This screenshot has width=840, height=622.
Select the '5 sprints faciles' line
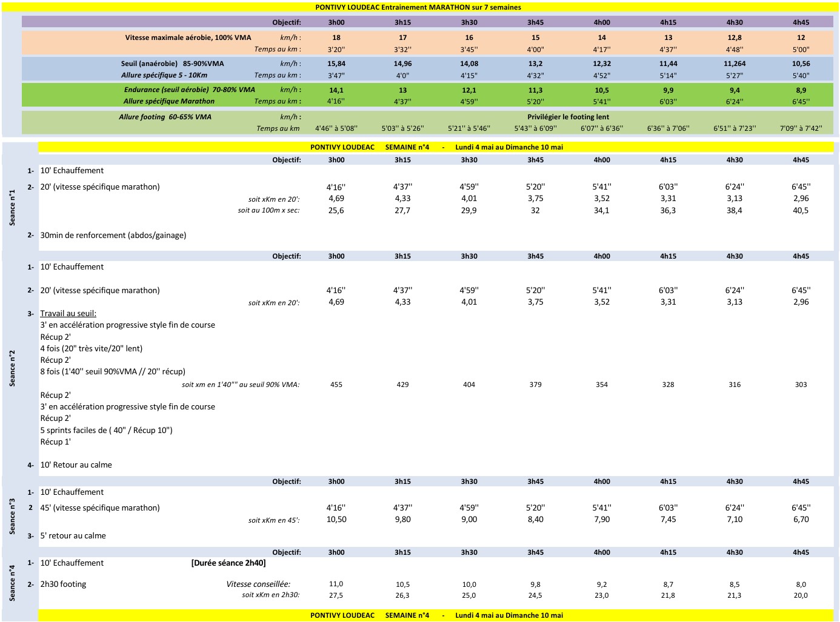pyautogui.click(x=106, y=430)
